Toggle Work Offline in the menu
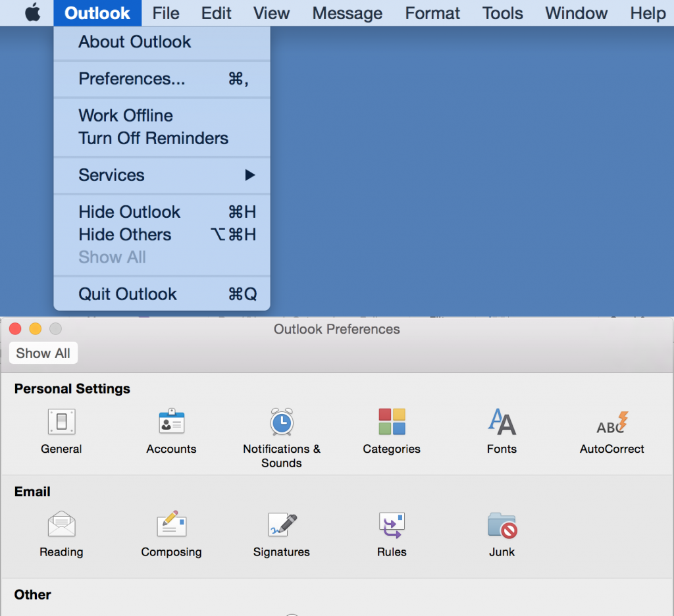The image size is (674, 616). tap(162, 116)
